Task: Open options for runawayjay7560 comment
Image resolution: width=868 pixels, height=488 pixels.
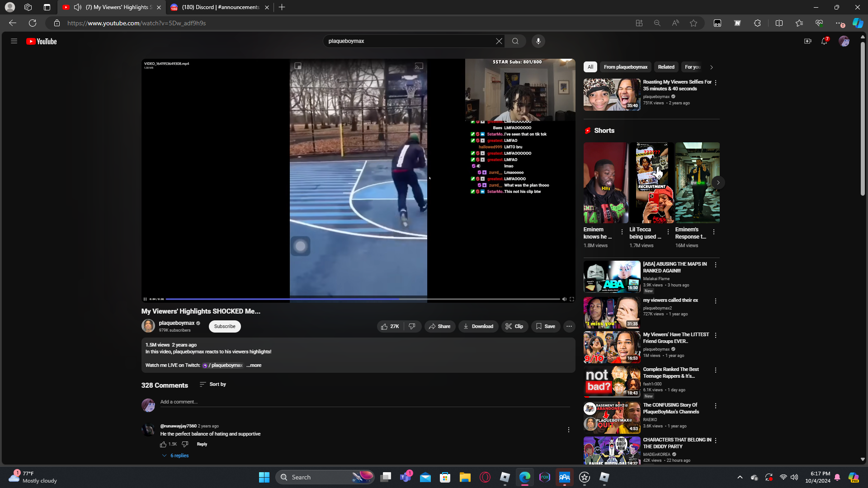Action: [x=569, y=430]
